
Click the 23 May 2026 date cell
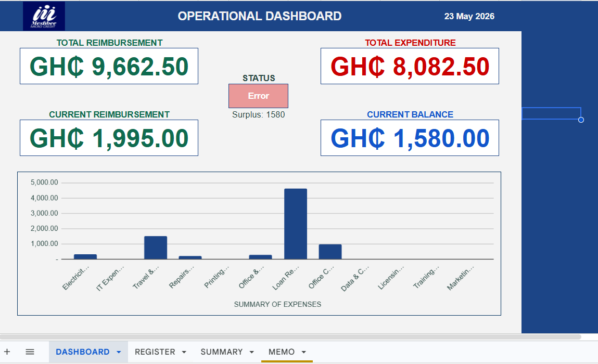[469, 17]
